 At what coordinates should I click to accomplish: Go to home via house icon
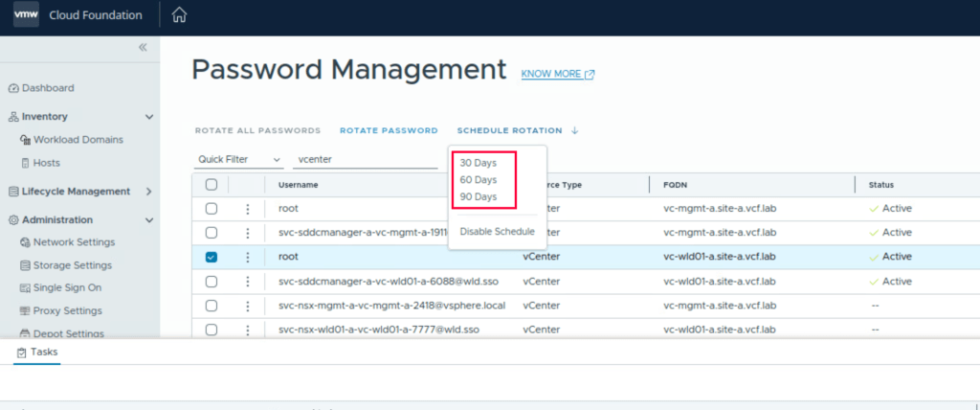pos(179,15)
